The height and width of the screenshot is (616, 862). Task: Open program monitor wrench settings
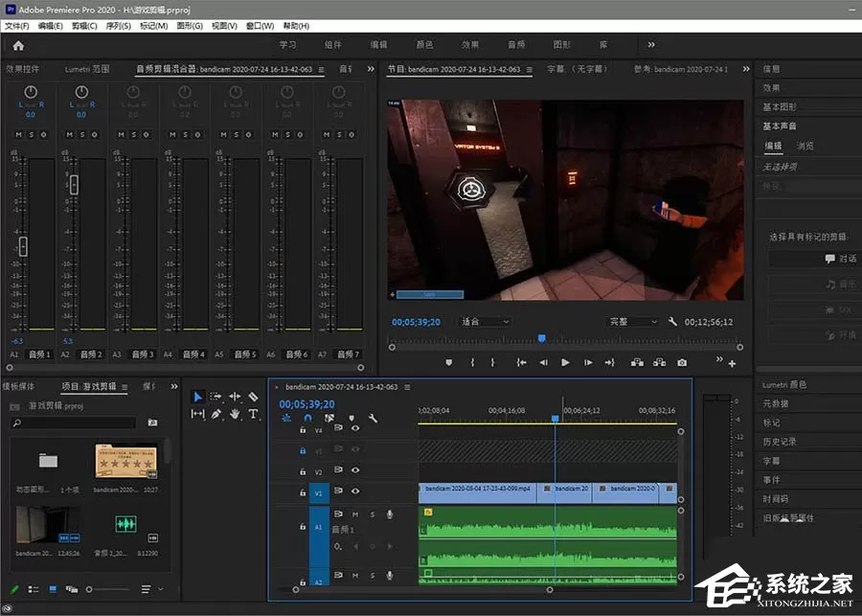coord(671,322)
